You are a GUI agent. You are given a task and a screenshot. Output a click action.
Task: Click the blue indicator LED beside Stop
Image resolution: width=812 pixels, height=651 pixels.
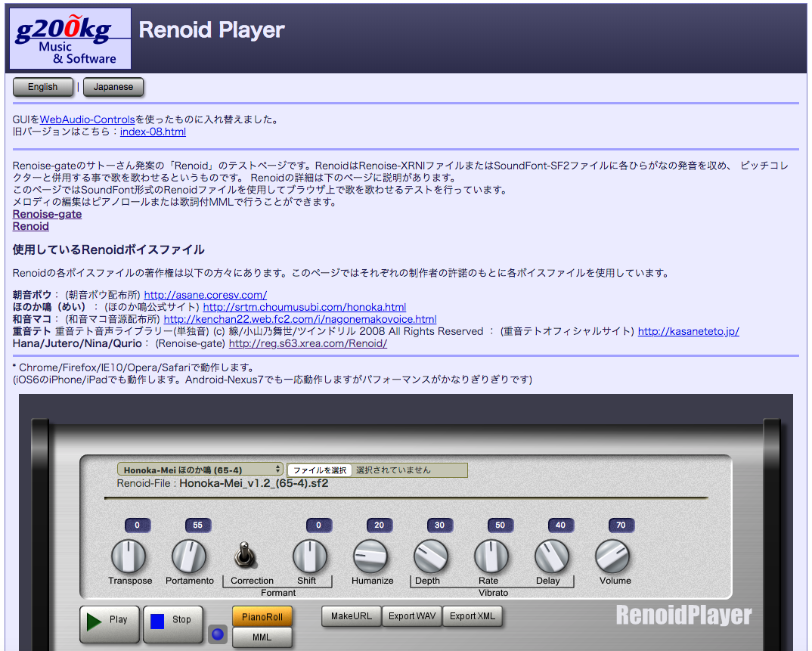tap(218, 634)
